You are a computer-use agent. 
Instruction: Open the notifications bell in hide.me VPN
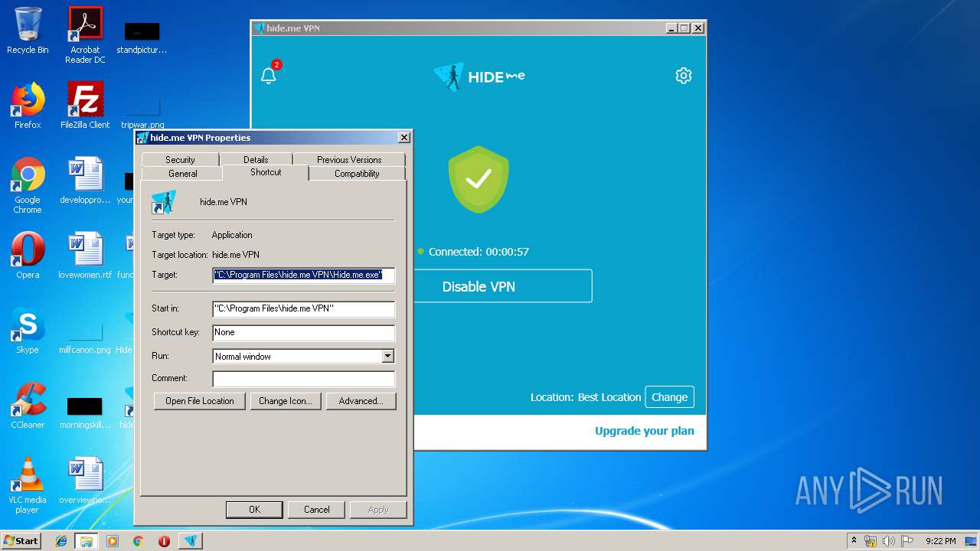coord(269,75)
